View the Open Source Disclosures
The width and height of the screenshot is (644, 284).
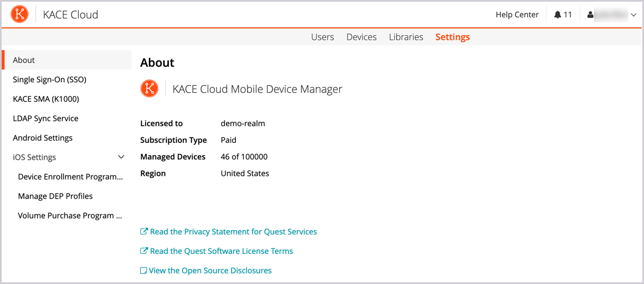[x=210, y=271]
